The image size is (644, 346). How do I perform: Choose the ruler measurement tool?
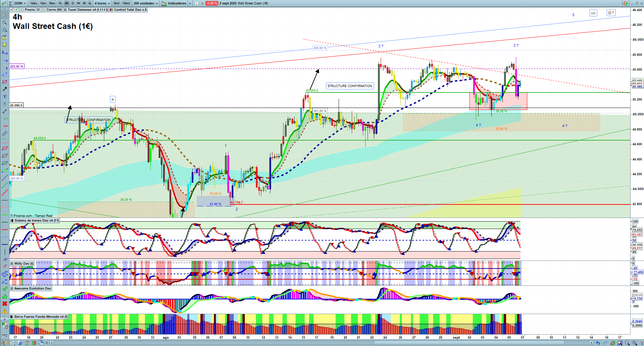(x=5, y=133)
